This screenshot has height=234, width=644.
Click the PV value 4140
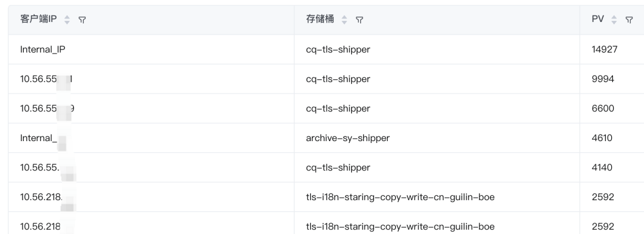pos(602,168)
